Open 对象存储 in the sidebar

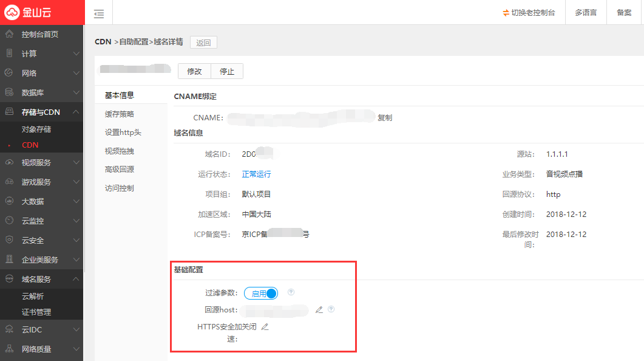(x=36, y=129)
